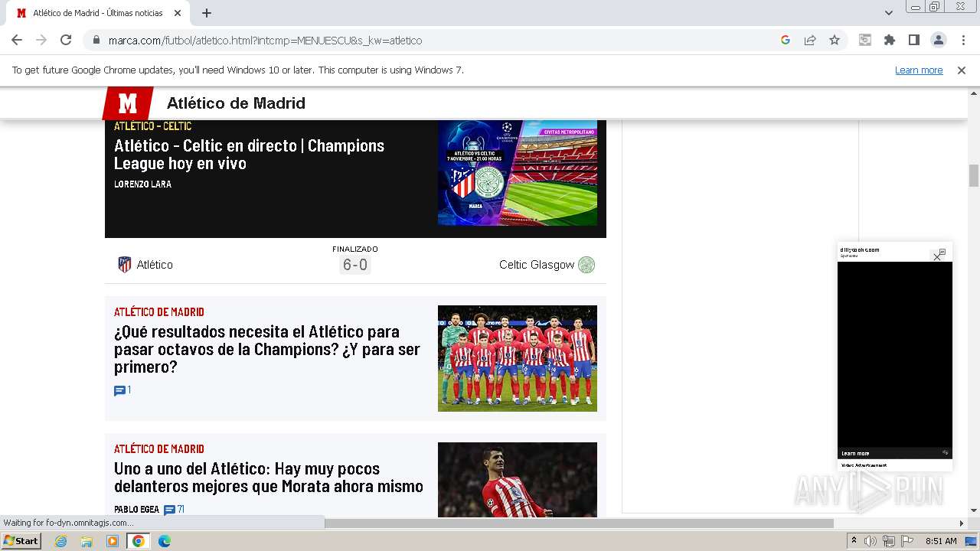Viewport: 980px width, 551px height.
Task: Launch Internet Explorer from taskbar
Action: 61,541
